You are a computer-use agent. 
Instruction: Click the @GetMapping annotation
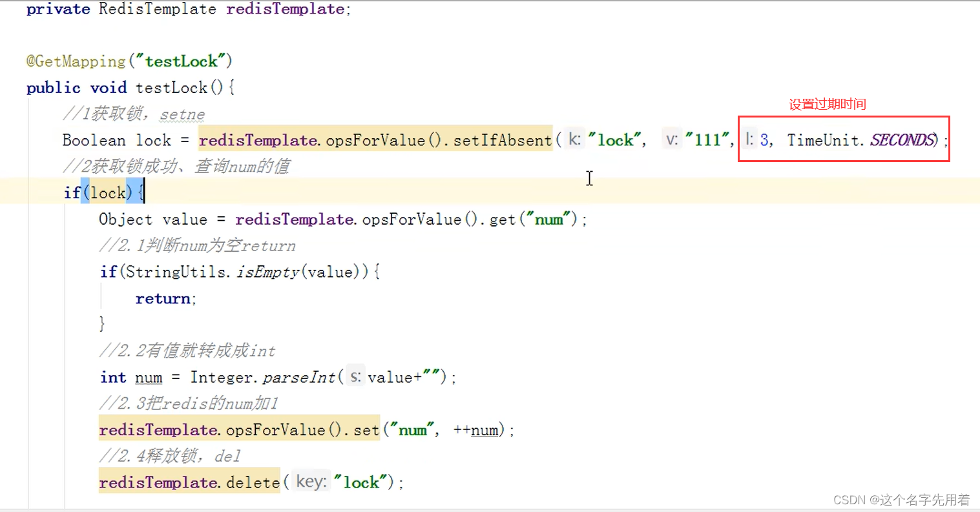(76, 61)
